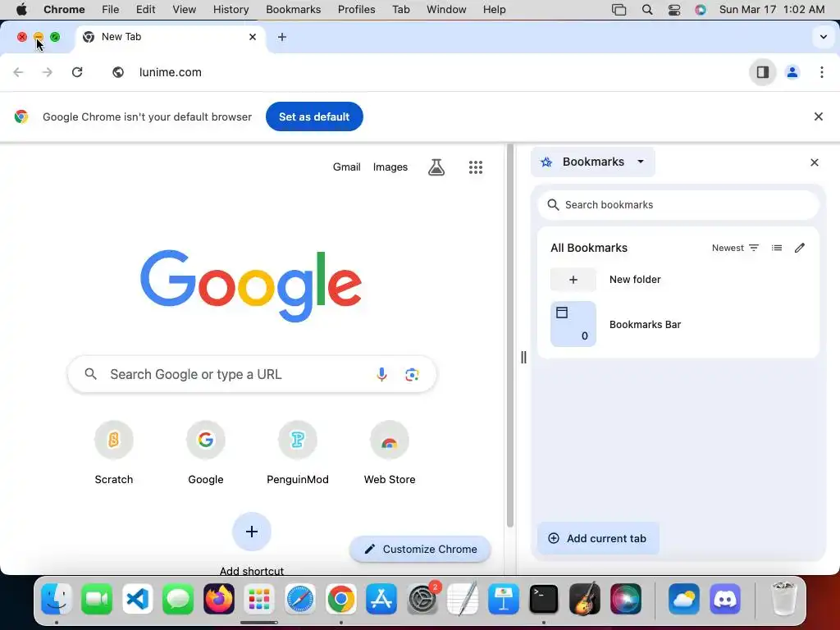Screen dimensions: 840x630
Task: Open System Settings from the Dock
Action: pos(422,598)
